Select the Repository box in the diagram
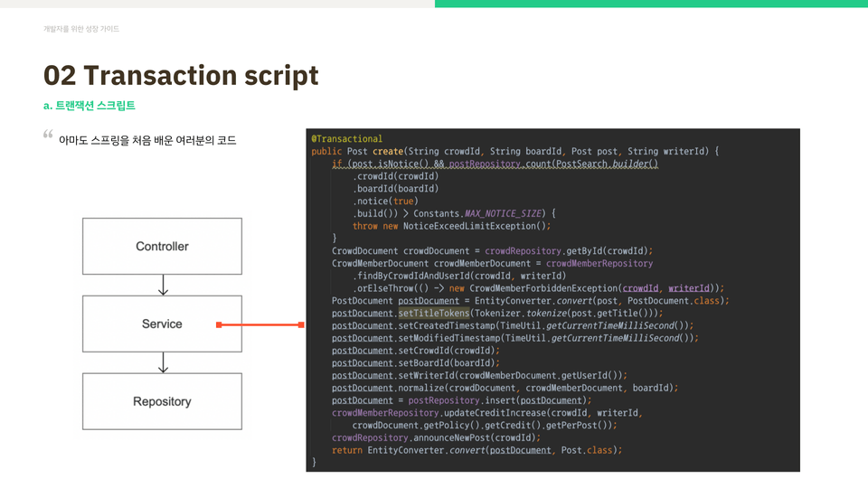This screenshot has height=488, width=868. [163, 401]
